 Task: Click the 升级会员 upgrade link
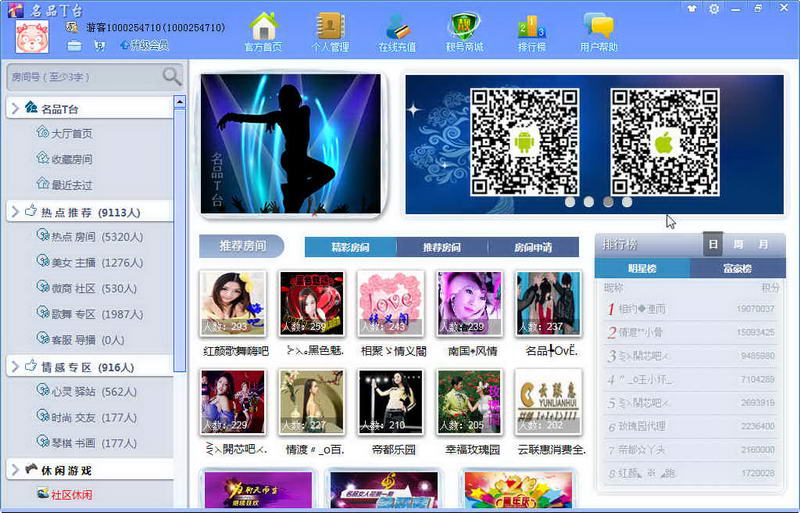pyautogui.click(x=144, y=45)
